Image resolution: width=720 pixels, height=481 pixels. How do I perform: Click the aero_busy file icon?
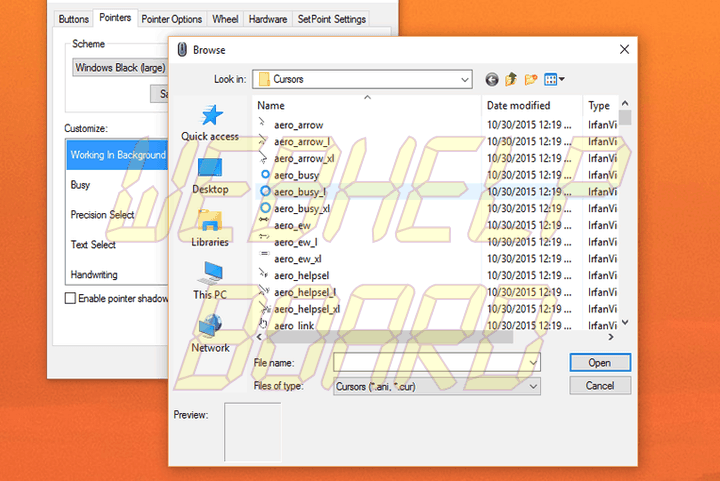coord(265,174)
